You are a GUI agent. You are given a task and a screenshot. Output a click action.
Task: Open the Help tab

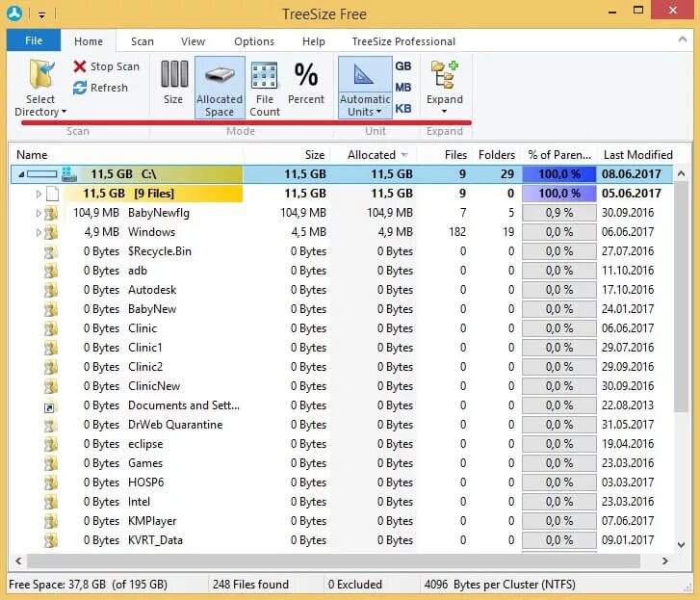coord(313,41)
